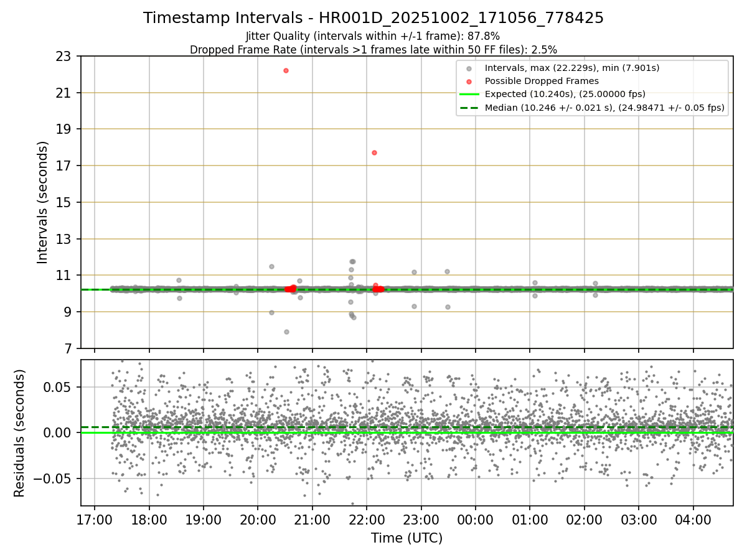Click the 'Intervals (seconds)' y-axis label

[43, 202]
